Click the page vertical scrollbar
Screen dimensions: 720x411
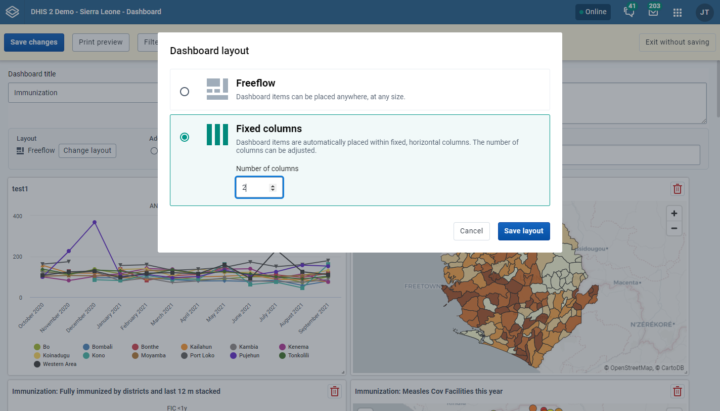(718, 89)
